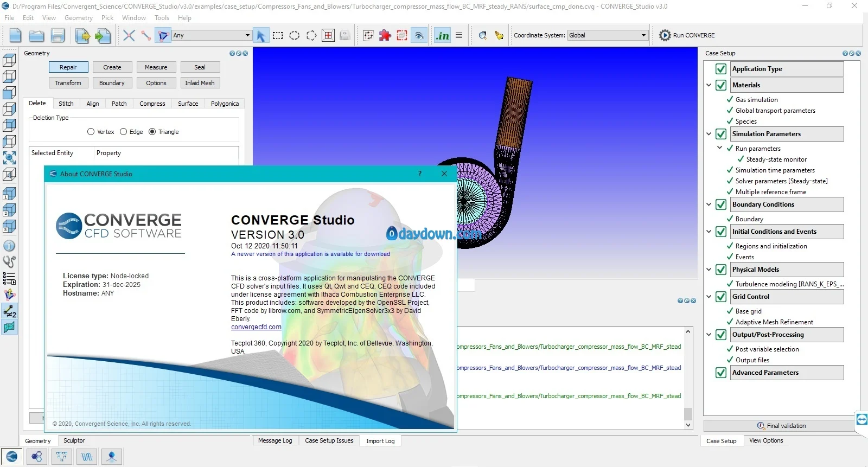The width and height of the screenshot is (868, 467).
Task: Click the list options icon in the left sidebar
Action: [x=9, y=279]
